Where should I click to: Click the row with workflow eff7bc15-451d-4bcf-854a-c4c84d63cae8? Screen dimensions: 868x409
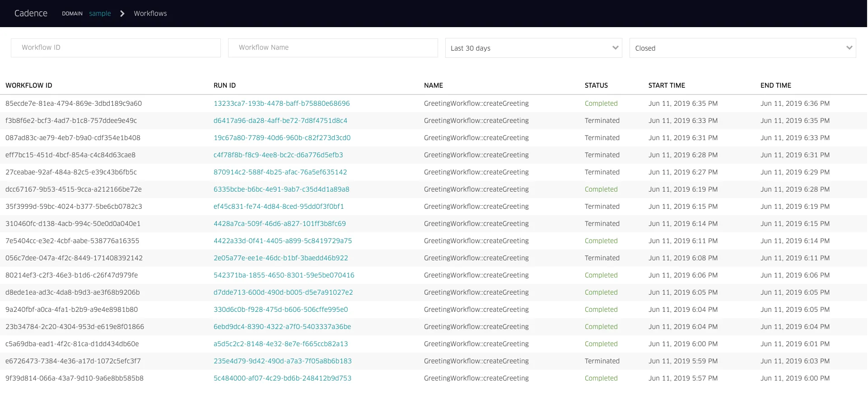434,155
